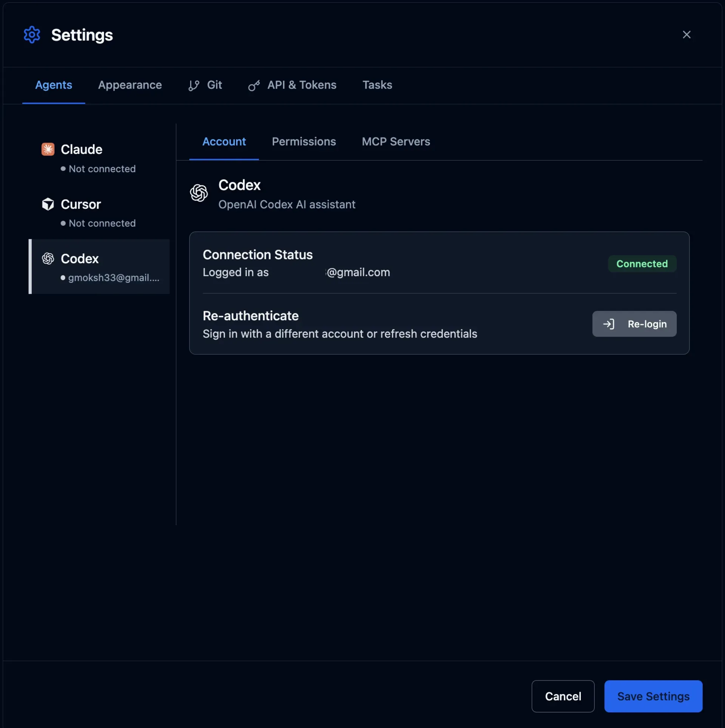Switch to the Appearance tab
The width and height of the screenshot is (725, 728).
tap(130, 85)
